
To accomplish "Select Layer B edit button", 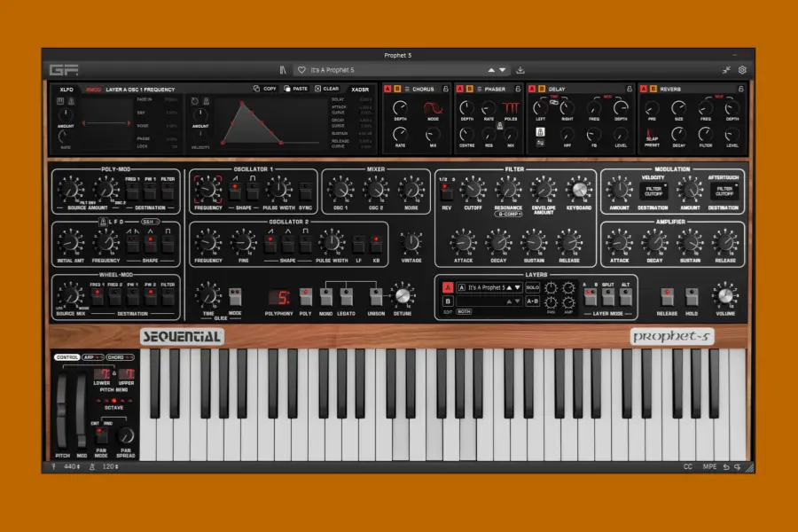I will coord(448,301).
